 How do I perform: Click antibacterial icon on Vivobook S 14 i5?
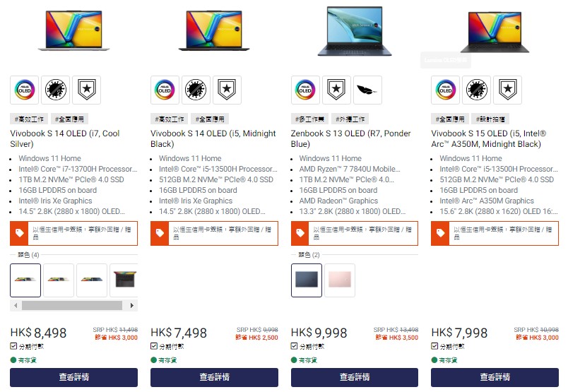click(196, 90)
